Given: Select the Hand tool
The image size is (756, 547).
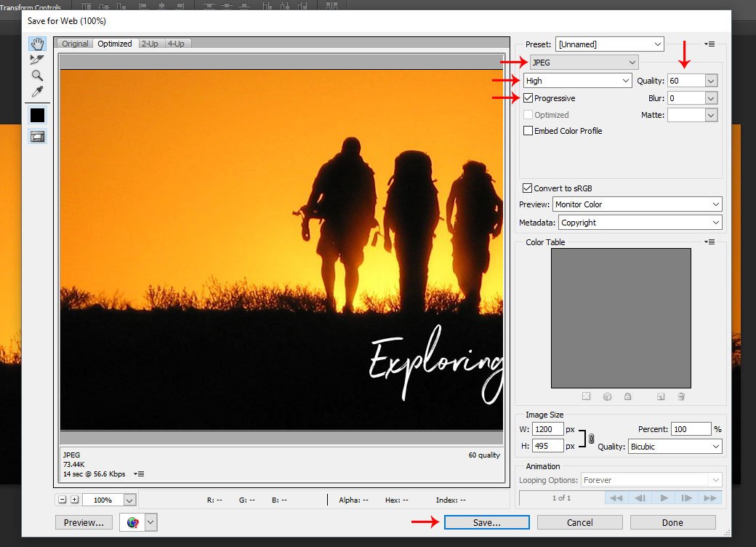Looking at the screenshot, I should 37,44.
